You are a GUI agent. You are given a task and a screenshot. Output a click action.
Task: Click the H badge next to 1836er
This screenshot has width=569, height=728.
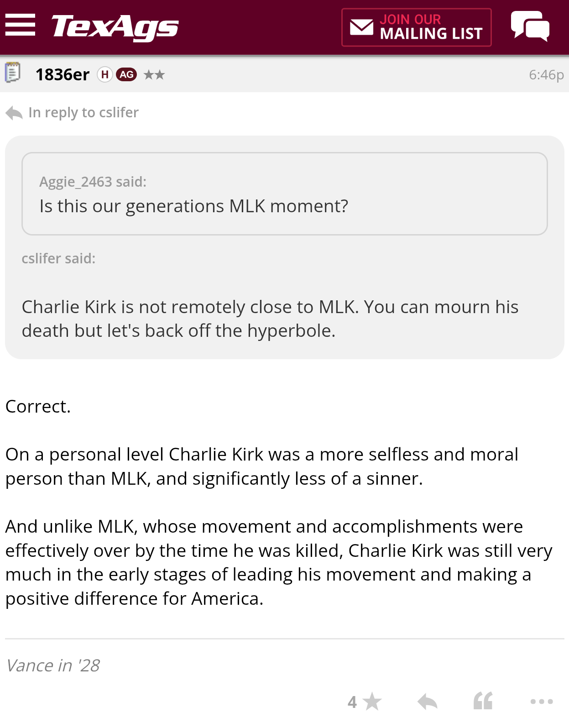point(105,74)
